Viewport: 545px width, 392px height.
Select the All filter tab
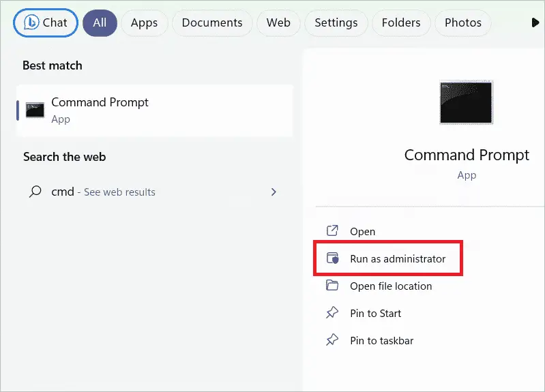[100, 23]
